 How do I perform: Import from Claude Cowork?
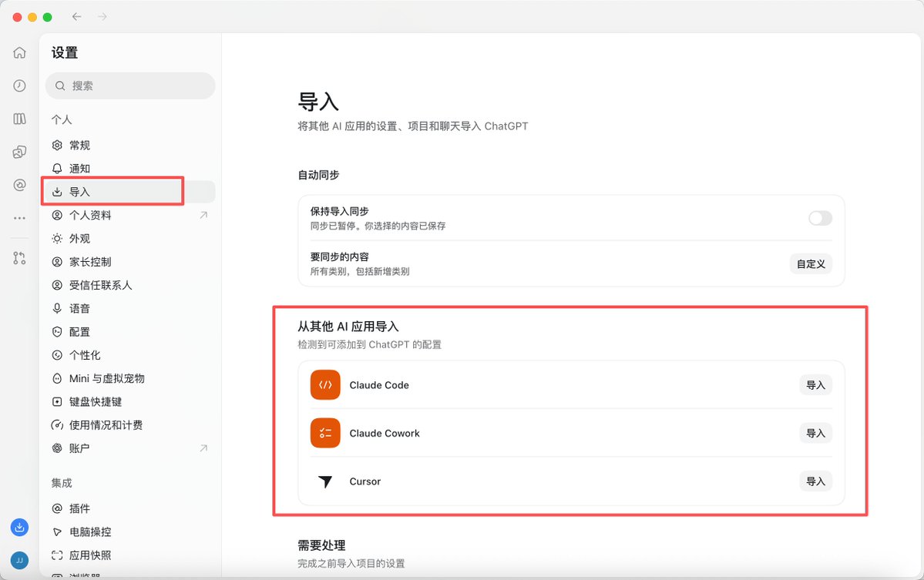pyautogui.click(x=815, y=433)
